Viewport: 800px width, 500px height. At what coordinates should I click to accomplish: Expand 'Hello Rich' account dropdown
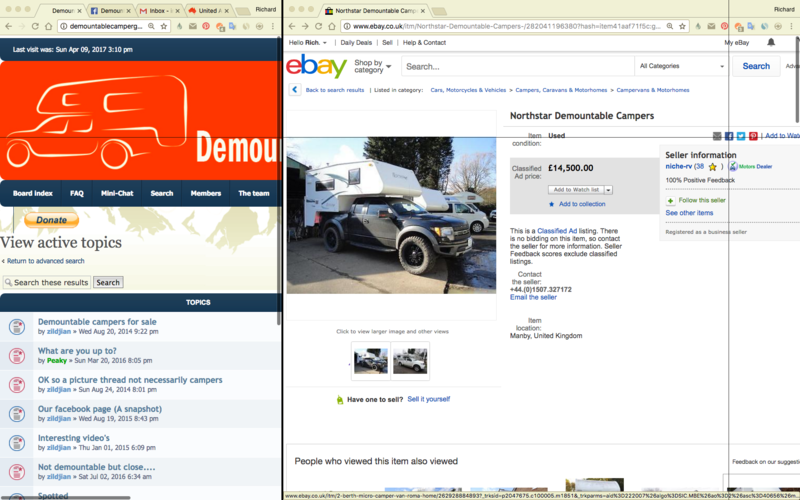pyautogui.click(x=308, y=43)
